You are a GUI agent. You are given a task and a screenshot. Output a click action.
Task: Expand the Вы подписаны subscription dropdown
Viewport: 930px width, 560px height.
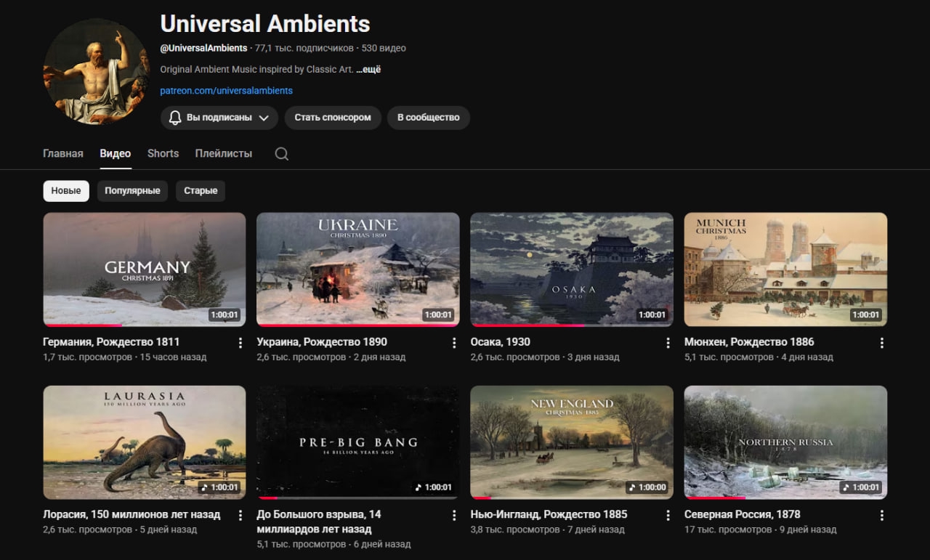(x=219, y=118)
